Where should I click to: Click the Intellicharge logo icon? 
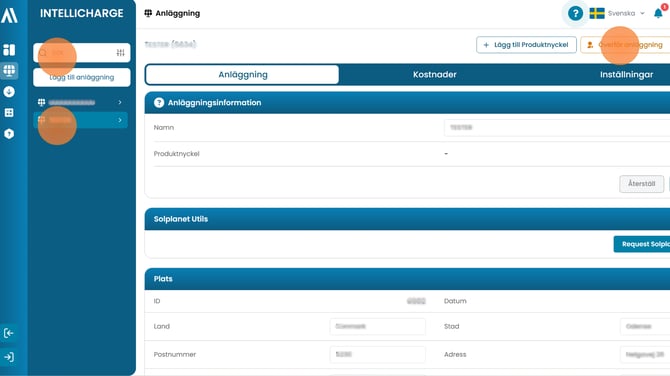pyautogui.click(x=9, y=15)
